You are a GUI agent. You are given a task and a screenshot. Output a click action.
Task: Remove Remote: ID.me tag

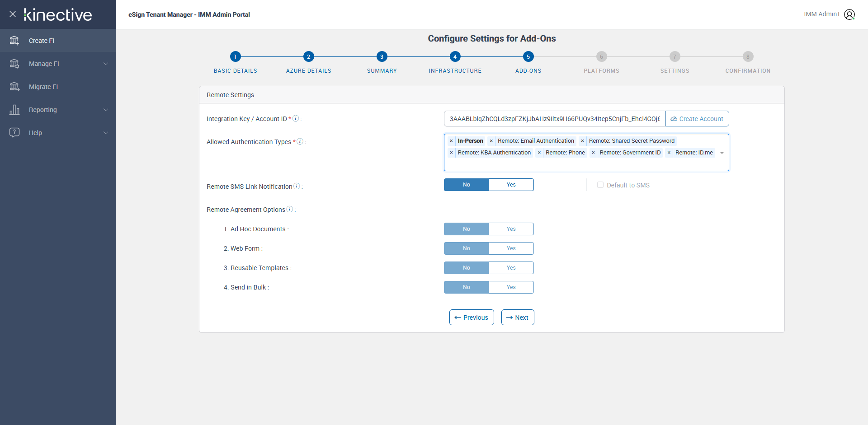669,153
